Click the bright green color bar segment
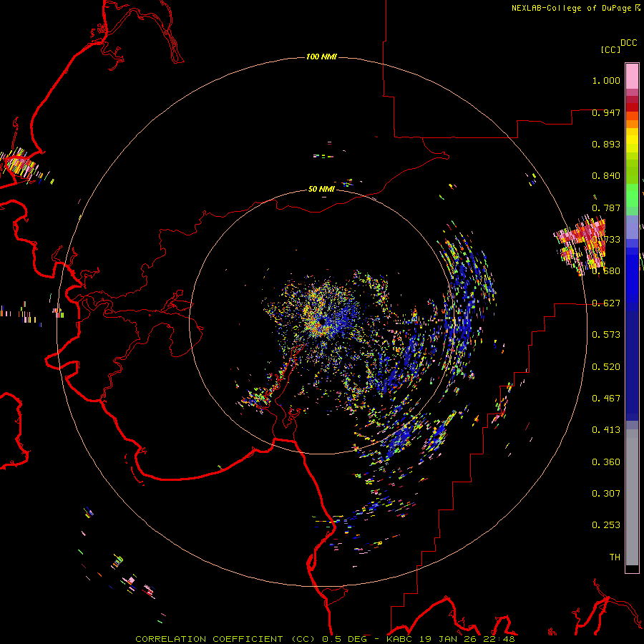 (632, 195)
